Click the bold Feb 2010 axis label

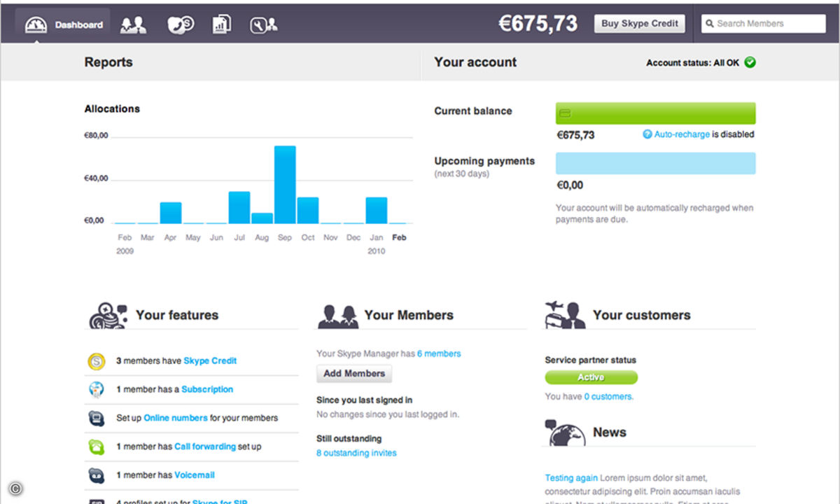(x=399, y=237)
